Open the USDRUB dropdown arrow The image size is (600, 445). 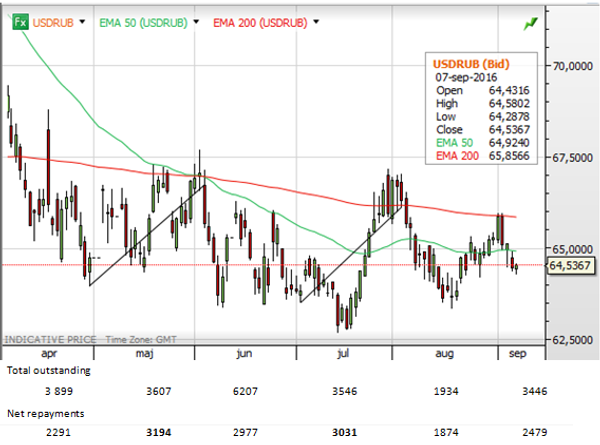[x=82, y=22]
